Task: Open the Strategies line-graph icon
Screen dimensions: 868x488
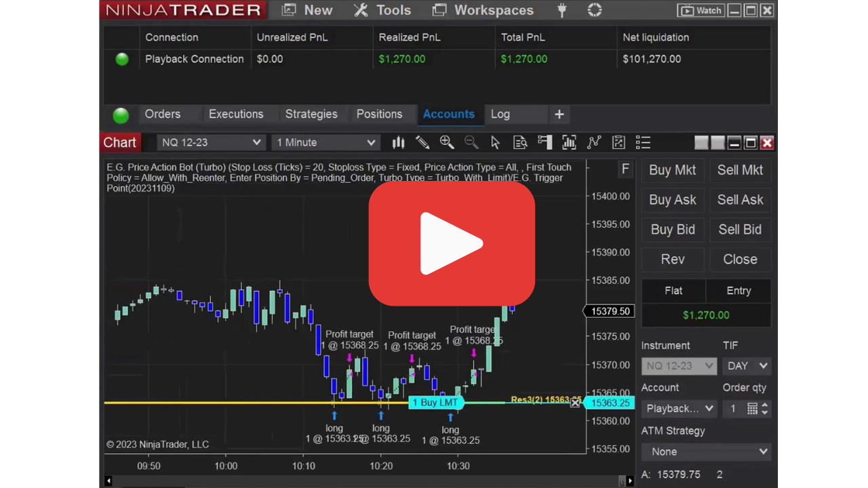Action: [594, 142]
